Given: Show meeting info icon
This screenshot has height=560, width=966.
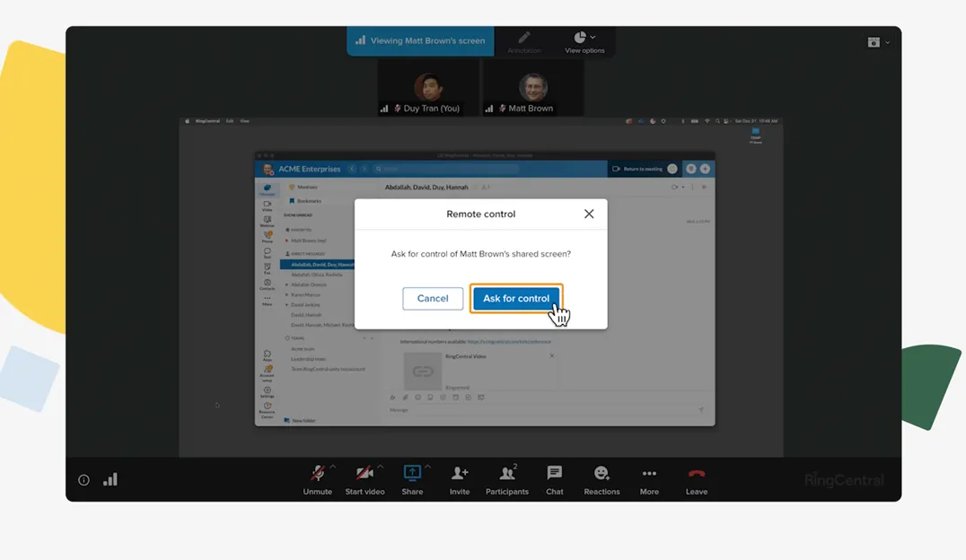Looking at the screenshot, I should tap(83, 480).
